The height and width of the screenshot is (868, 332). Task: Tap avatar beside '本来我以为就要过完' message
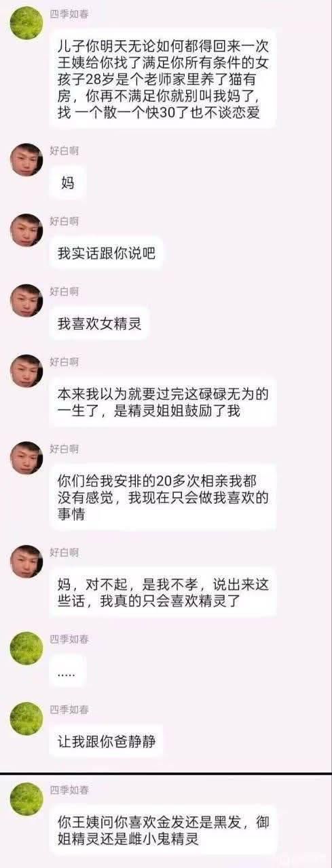(x=26, y=370)
